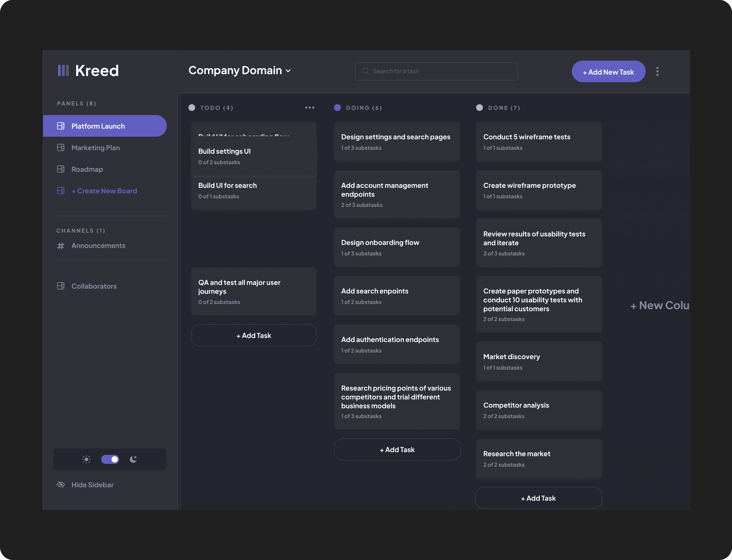Click the Add New Task button
Image resolution: width=732 pixels, height=560 pixels.
click(x=608, y=71)
